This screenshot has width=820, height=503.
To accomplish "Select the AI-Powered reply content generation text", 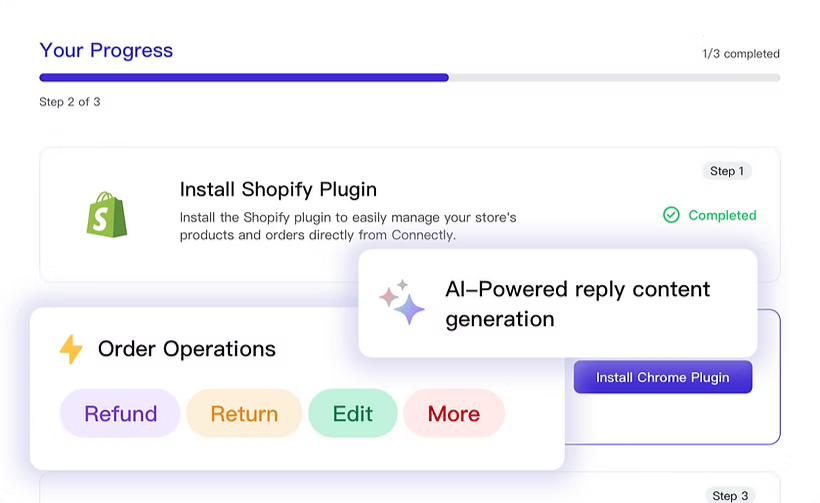I will (577, 304).
